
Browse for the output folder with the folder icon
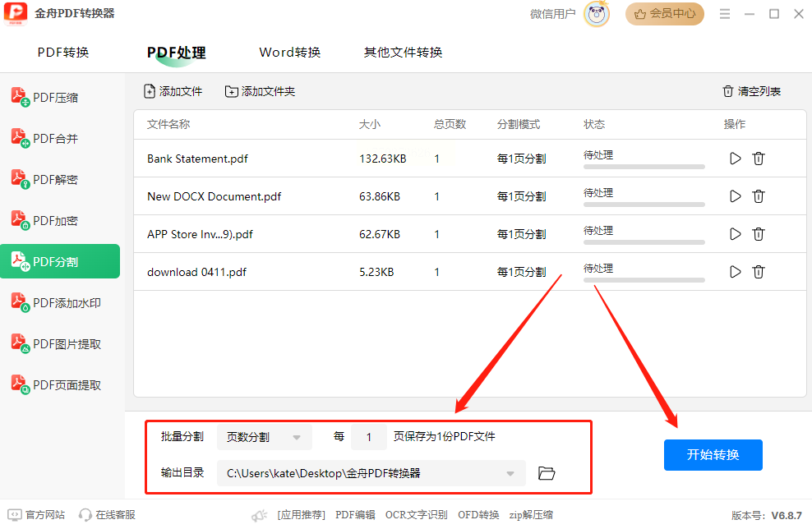pyautogui.click(x=547, y=473)
